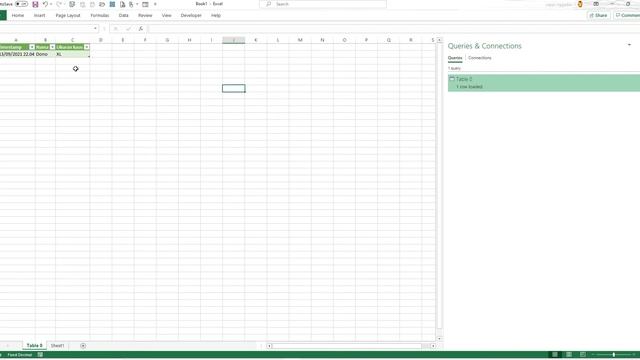The height and width of the screenshot is (360, 640).
Task: Switch to the Page Layout tab
Action: pyautogui.click(x=68, y=16)
